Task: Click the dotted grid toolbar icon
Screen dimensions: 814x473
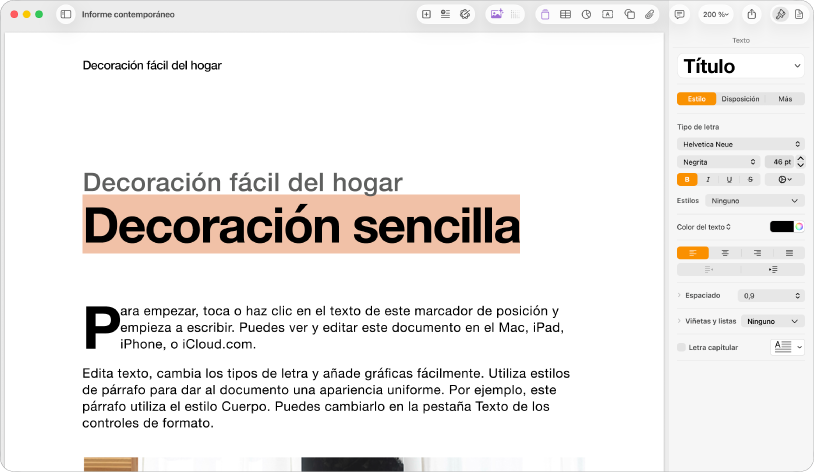Action: click(x=515, y=15)
